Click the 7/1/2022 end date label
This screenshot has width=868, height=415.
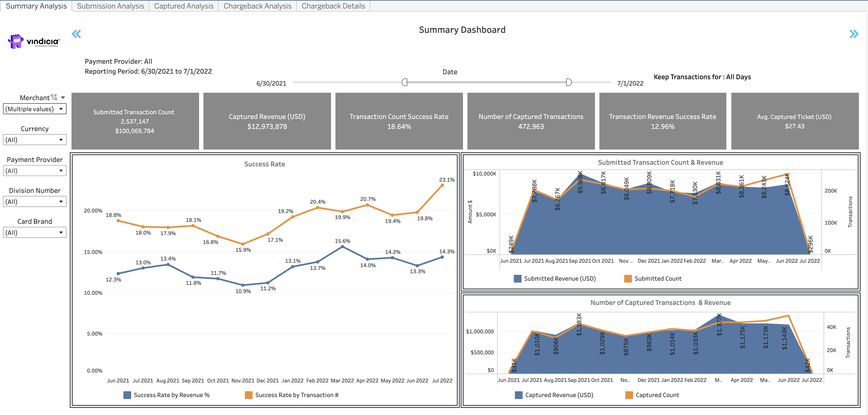point(630,83)
